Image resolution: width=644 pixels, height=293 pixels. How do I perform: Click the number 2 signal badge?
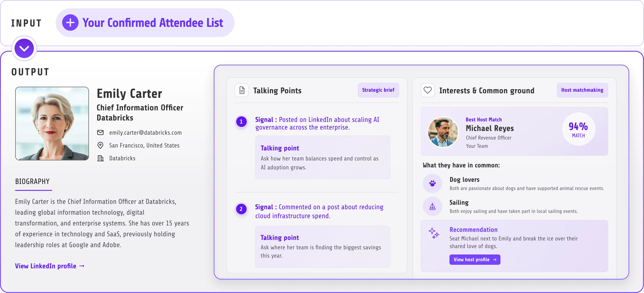[x=241, y=209]
